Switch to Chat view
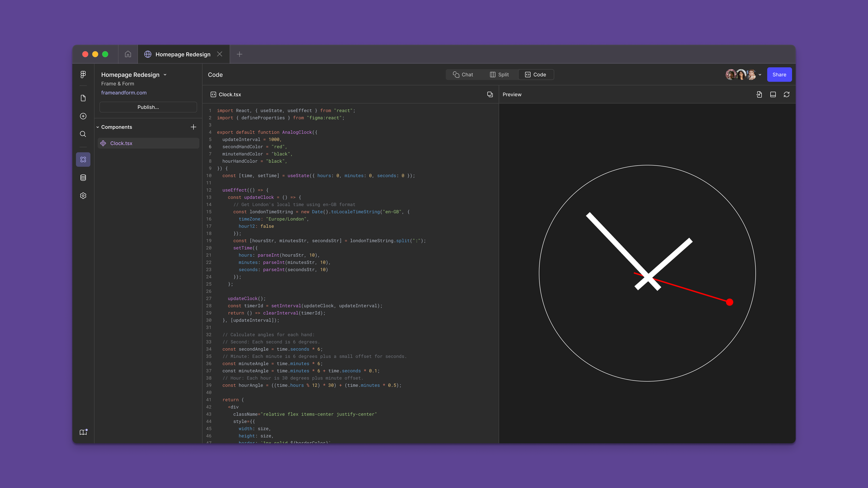This screenshot has height=488, width=868. pyautogui.click(x=463, y=75)
